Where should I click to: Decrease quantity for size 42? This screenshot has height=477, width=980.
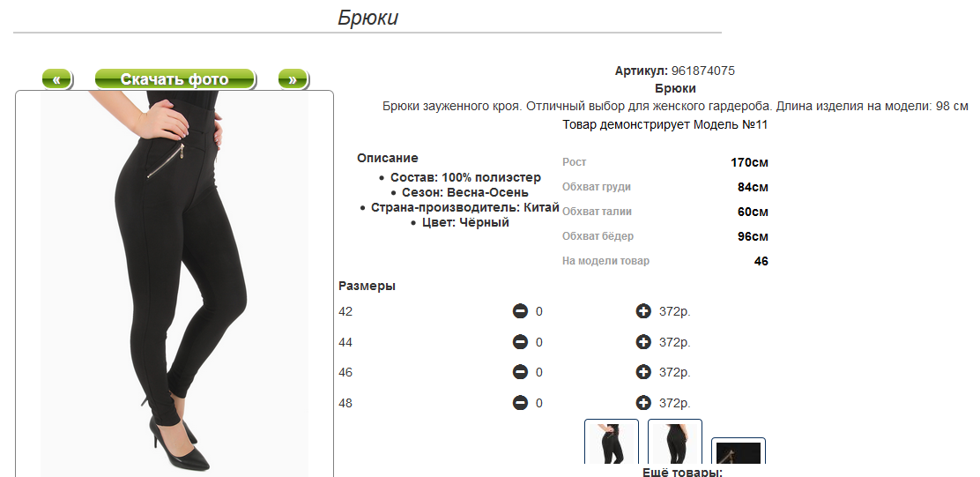coord(520,310)
